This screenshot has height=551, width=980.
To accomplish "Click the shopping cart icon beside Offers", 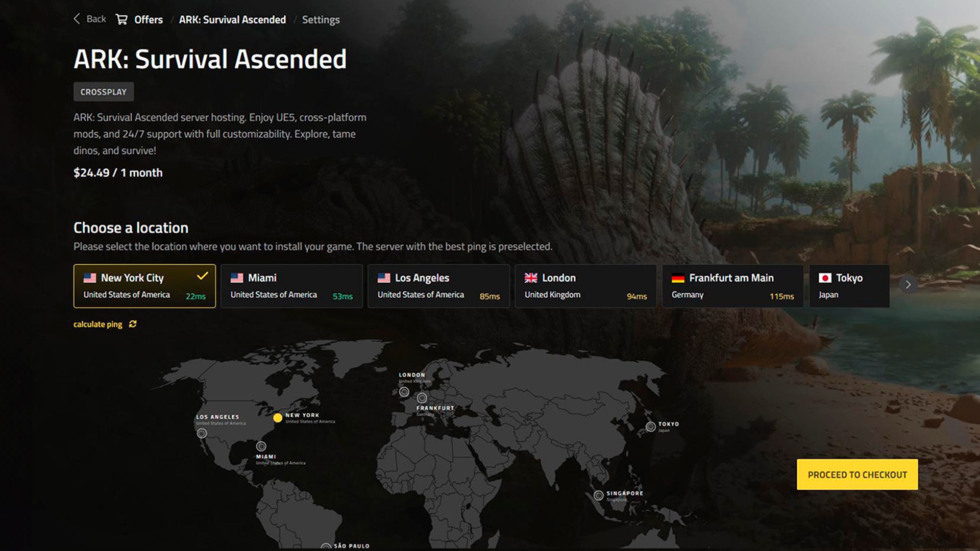I will pyautogui.click(x=121, y=19).
